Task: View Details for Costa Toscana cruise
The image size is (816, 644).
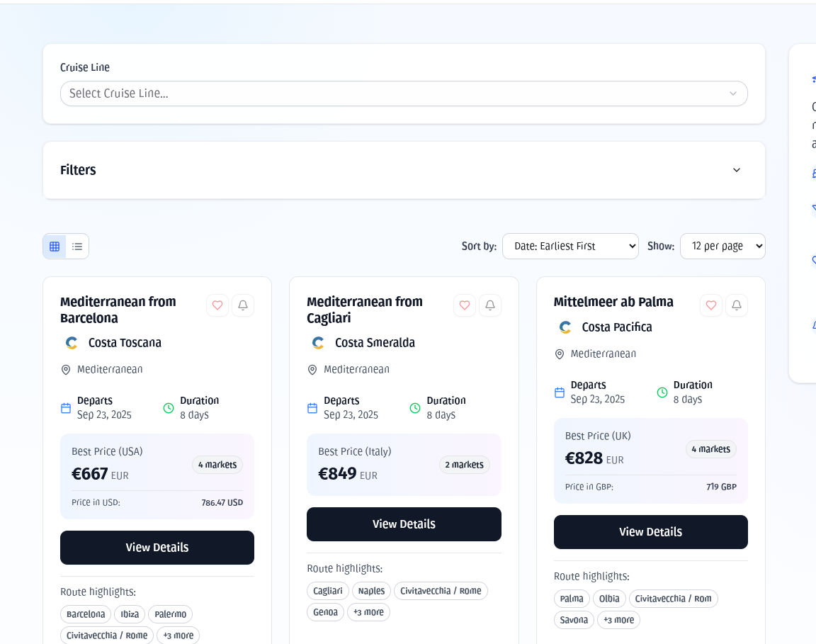Action: [x=157, y=547]
